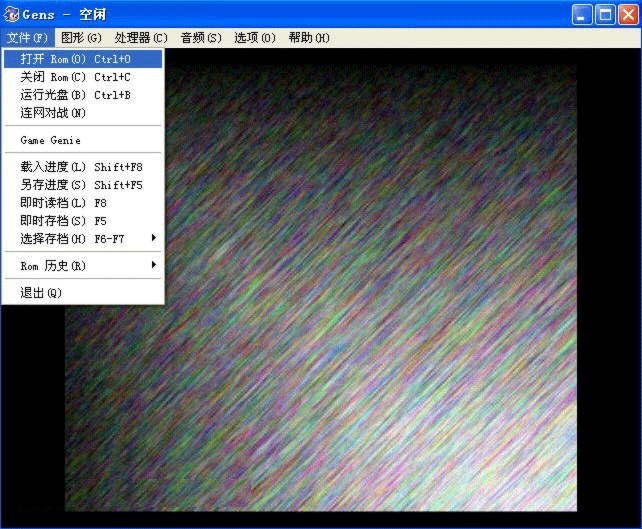Open the 选项(O) menu
This screenshot has height=529, width=642.
click(x=255, y=38)
